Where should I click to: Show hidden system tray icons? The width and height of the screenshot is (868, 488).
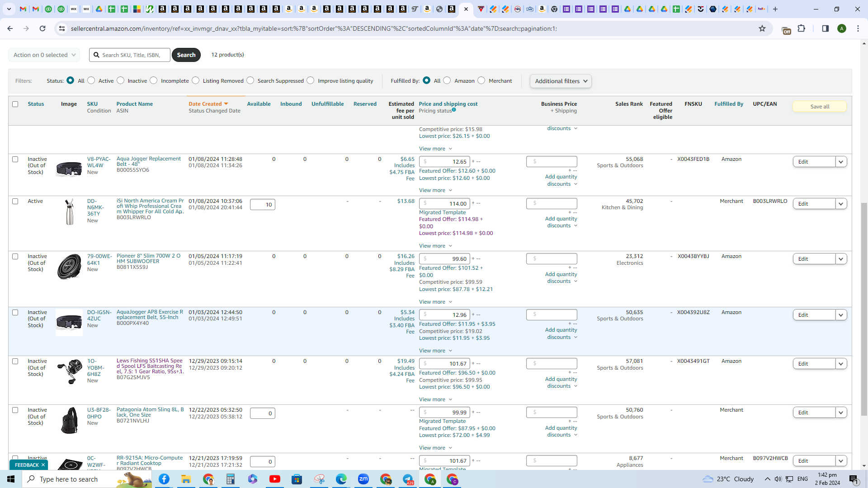click(767, 479)
